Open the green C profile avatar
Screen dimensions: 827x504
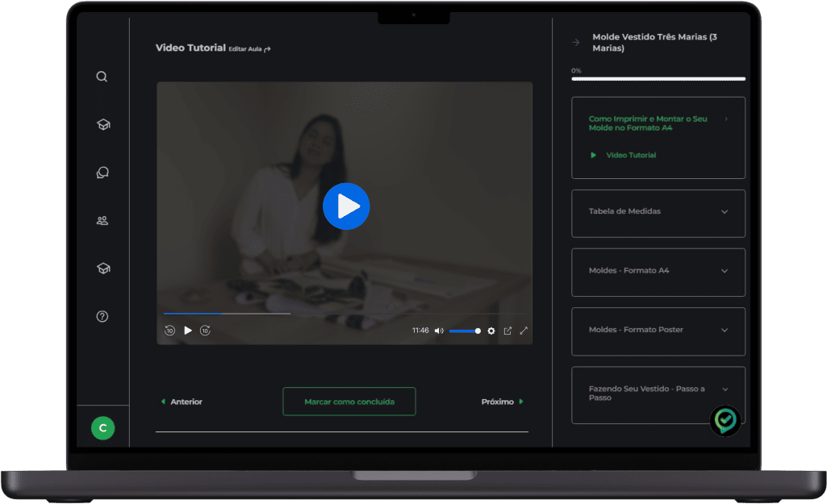[102, 428]
